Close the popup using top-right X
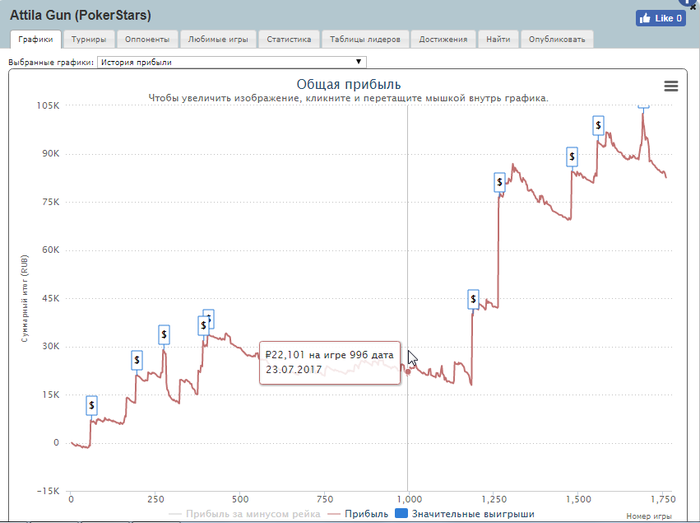This screenshot has height=523, width=700. tap(693, 6)
